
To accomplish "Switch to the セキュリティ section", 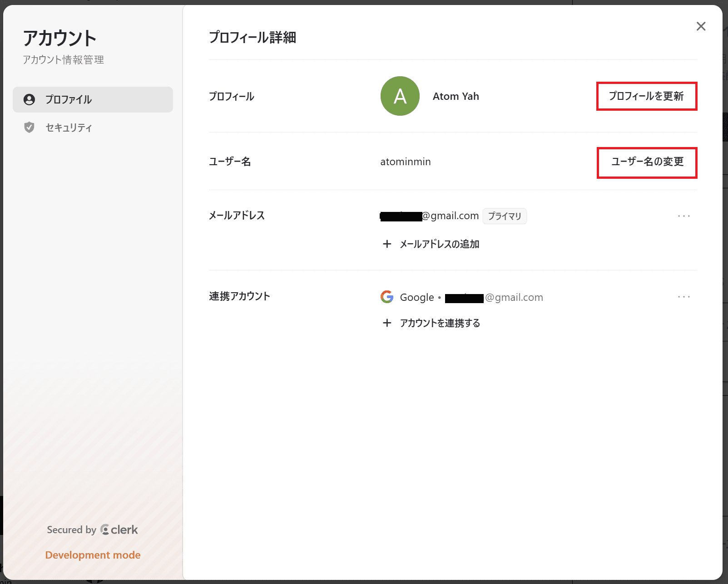I will click(68, 128).
